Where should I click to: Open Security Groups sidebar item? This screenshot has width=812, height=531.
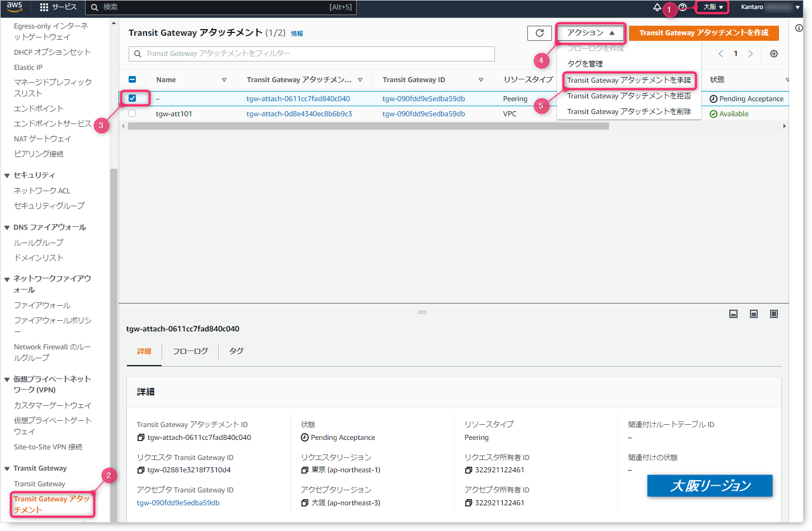(49, 206)
